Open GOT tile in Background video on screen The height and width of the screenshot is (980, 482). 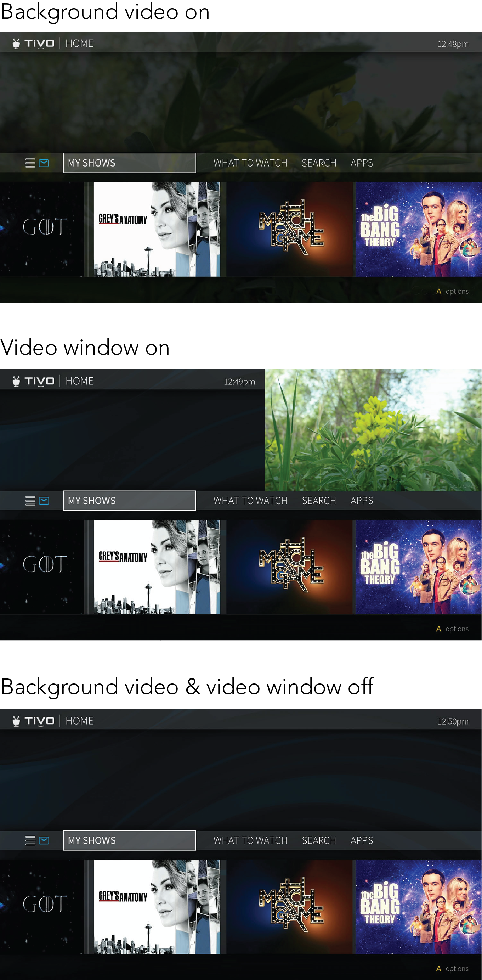pos(42,229)
